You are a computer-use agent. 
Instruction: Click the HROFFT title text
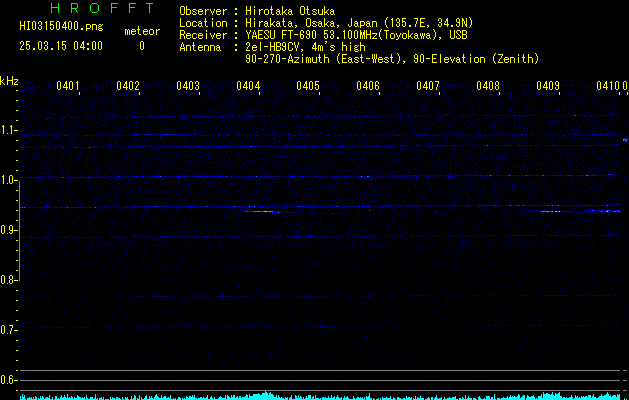click(x=102, y=8)
